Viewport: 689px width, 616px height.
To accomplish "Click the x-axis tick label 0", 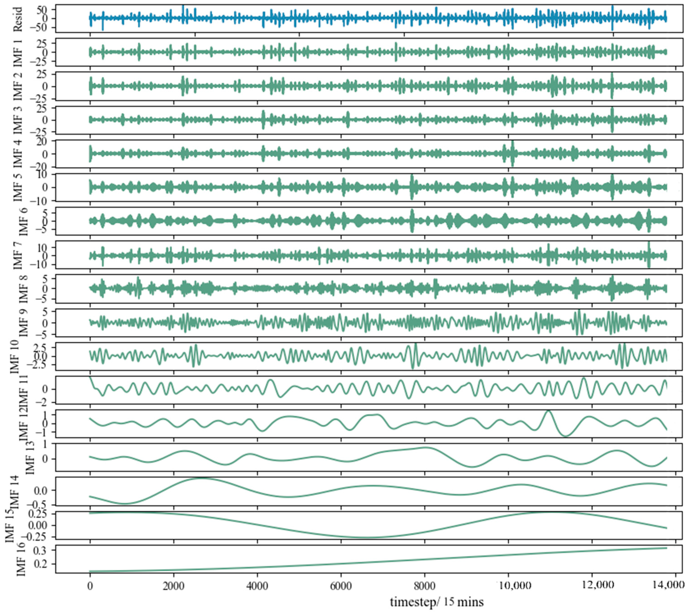I will 90,586.
